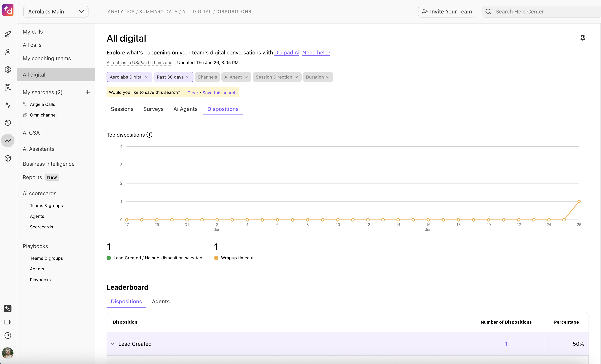Click the Jun 26 data point on chart
Viewport: 601px width, 364px height.
coord(579,201)
